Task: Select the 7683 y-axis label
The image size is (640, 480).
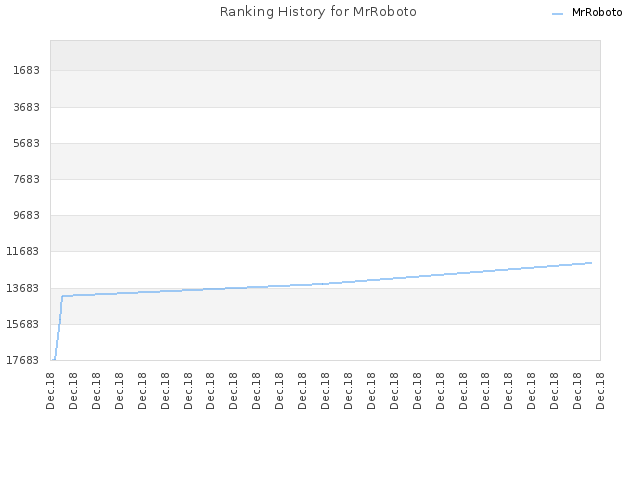Action: [26, 179]
